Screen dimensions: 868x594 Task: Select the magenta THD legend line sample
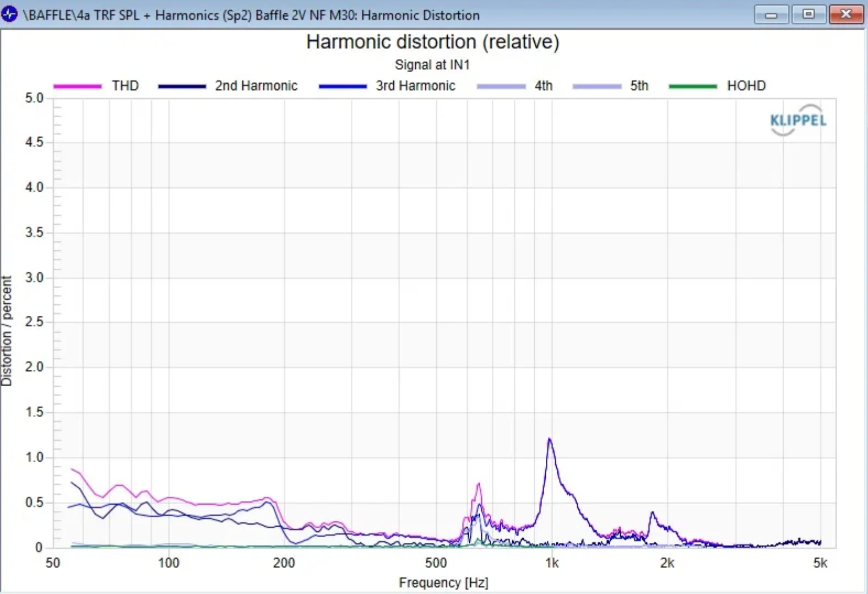(x=78, y=87)
